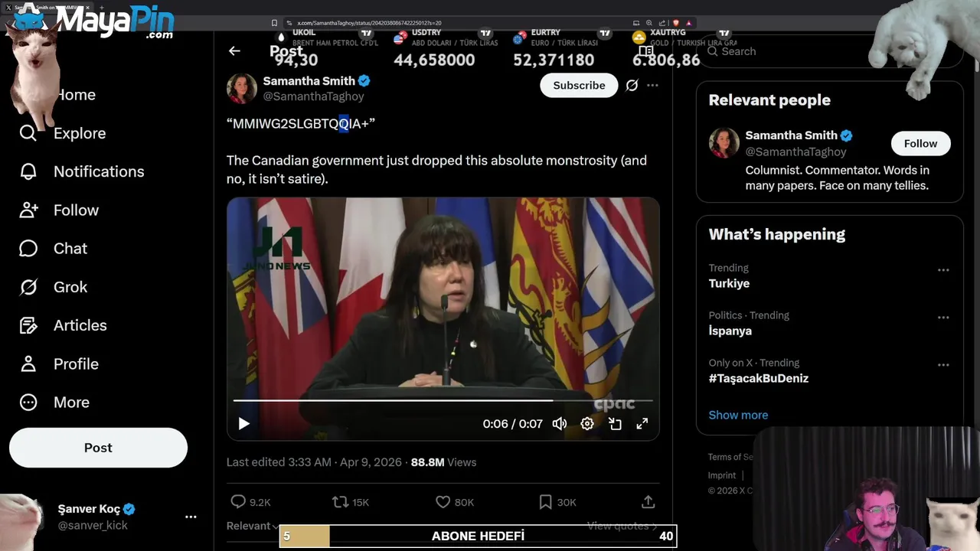Image resolution: width=980 pixels, height=551 pixels.
Task: Click the Follow person-plus icon
Action: (x=28, y=210)
